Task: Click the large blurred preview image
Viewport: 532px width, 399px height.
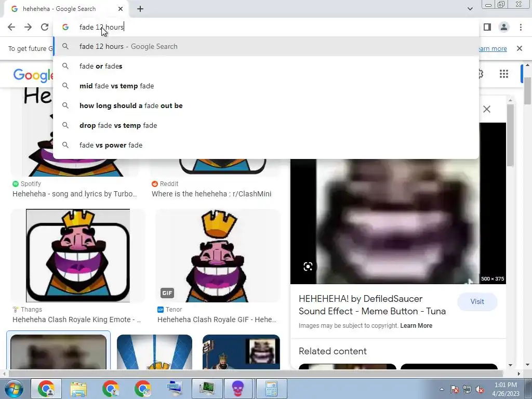Action: point(398,221)
